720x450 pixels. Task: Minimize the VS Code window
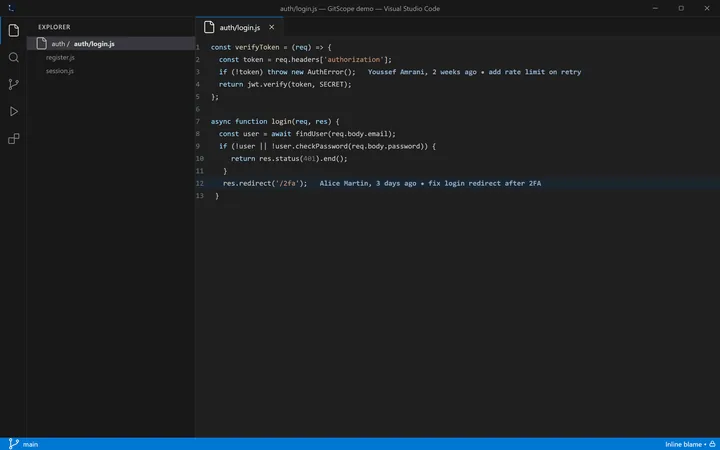[x=655, y=8]
